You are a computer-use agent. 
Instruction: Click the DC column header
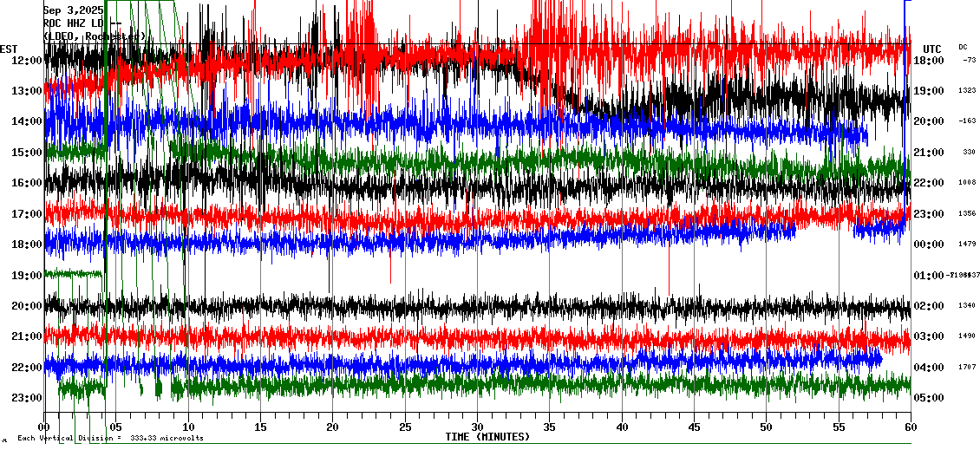[963, 47]
